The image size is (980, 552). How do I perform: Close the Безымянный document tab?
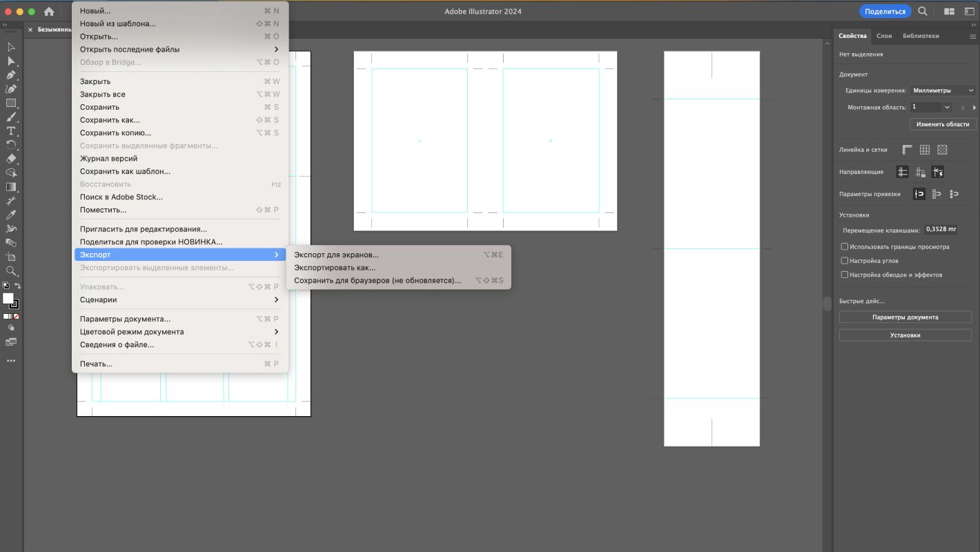30,30
